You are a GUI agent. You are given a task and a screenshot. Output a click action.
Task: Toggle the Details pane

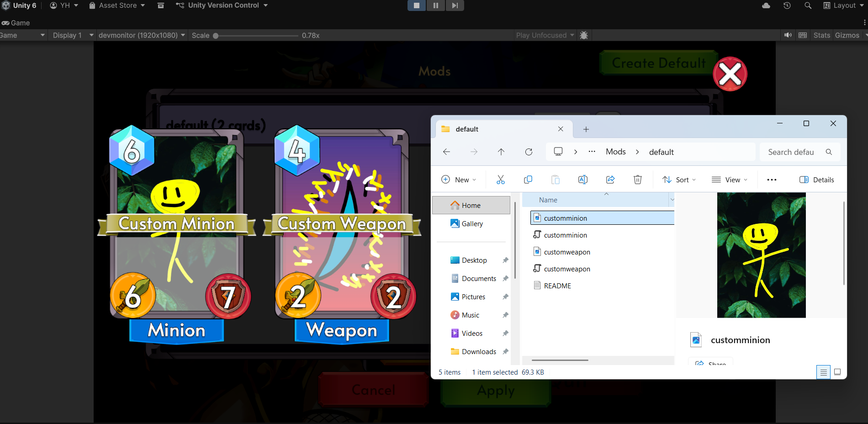(817, 180)
